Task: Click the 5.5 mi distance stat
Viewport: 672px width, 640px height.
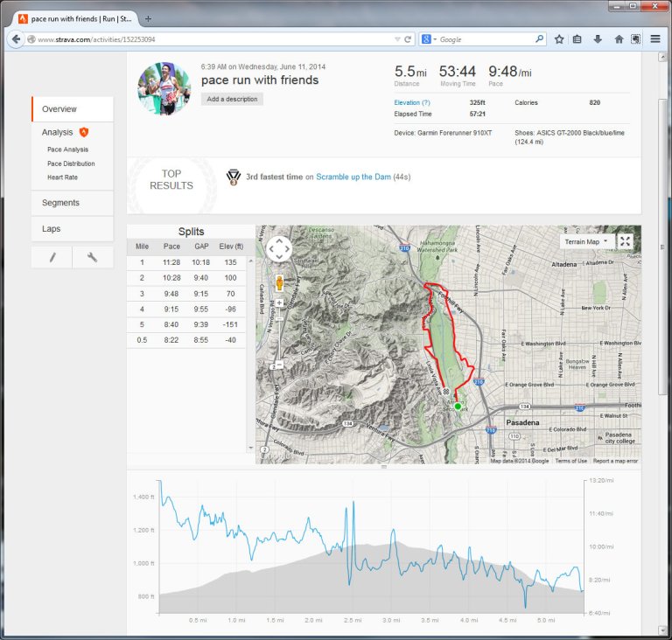Action: pyautogui.click(x=410, y=72)
